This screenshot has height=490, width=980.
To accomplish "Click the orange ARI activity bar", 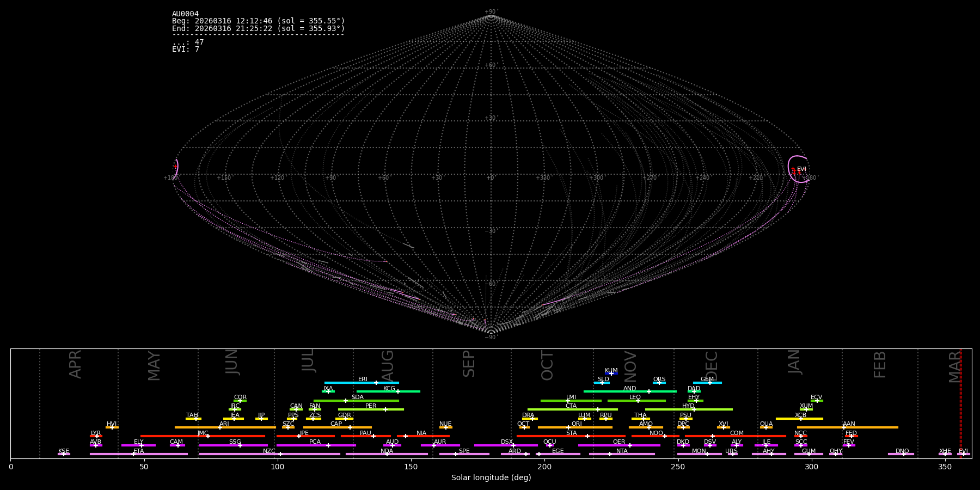I will click(x=225, y=427).
